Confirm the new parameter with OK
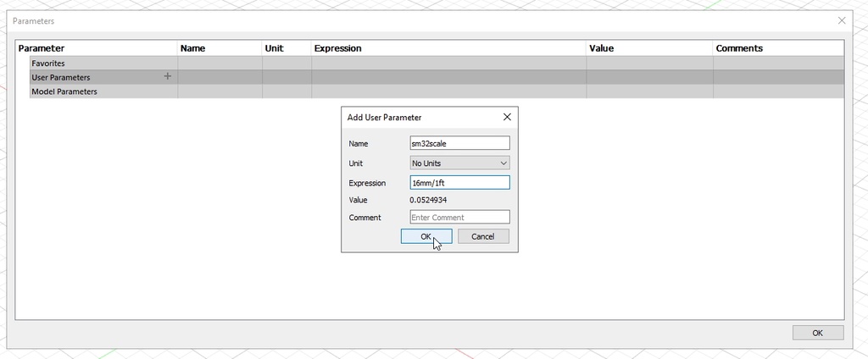The width and height of the screenshot is (868, 359). tap(426, 236)
